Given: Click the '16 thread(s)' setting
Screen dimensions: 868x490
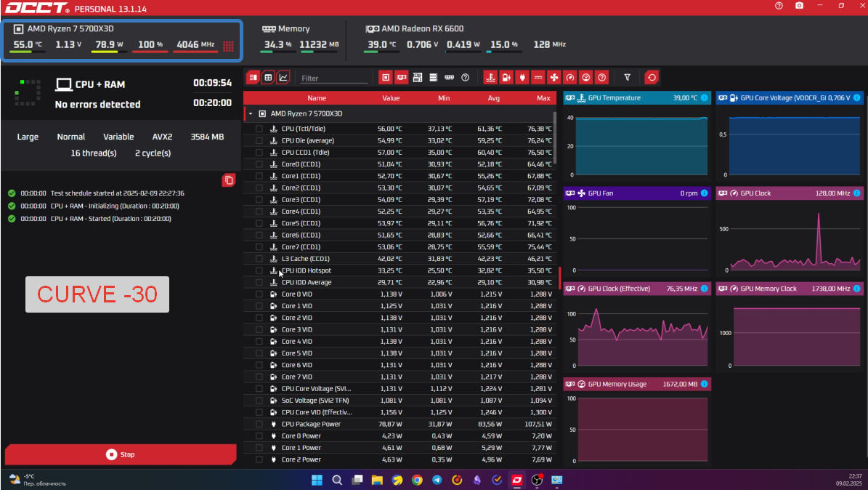Looking at the screenshot, I should pos(94,153).
